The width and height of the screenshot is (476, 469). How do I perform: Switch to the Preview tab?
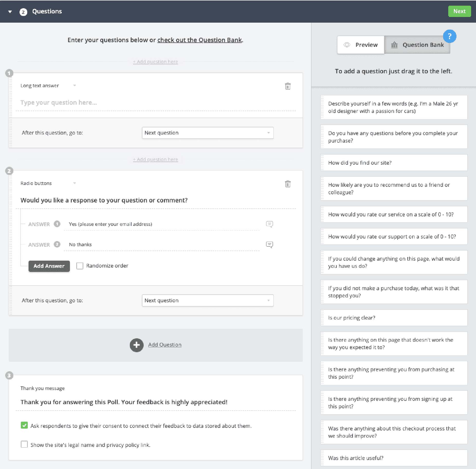tap(361, 45)
